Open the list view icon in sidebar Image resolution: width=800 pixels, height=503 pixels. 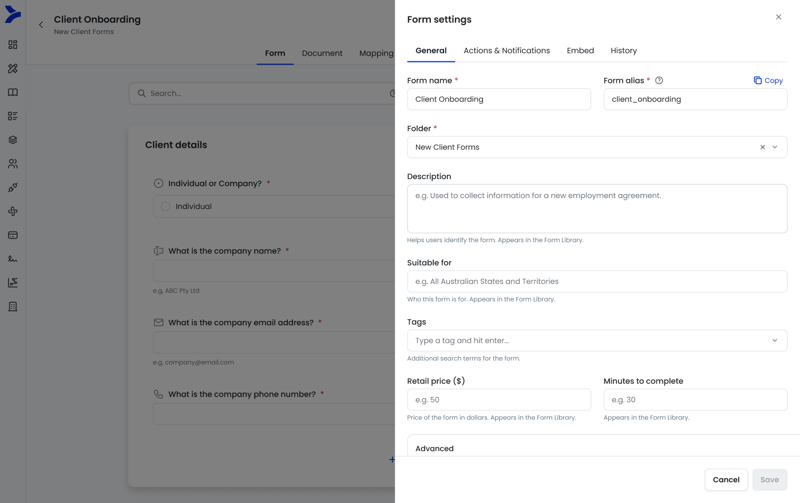point(13,116)
